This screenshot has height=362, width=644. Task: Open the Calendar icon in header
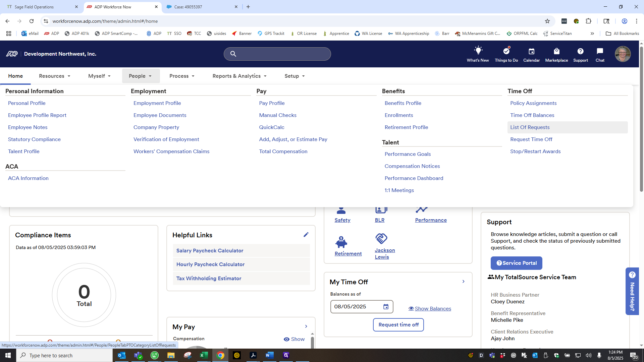tap(532, 51)
